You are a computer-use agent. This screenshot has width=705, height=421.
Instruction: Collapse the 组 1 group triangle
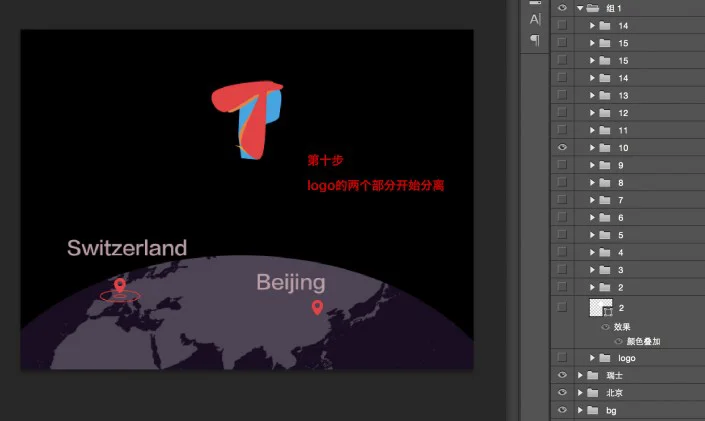[x=580, y=8]
